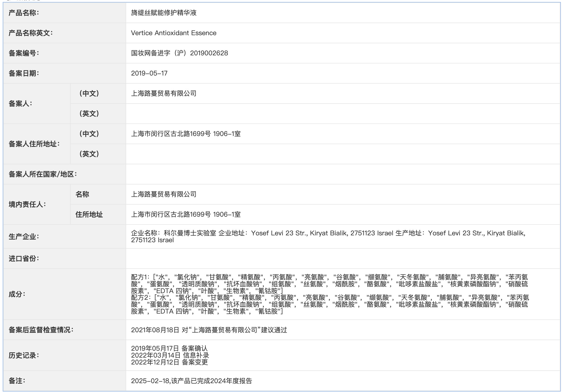
Task: Click the 2019年05月17日 备案确认 history record
Action: [169, 348]
